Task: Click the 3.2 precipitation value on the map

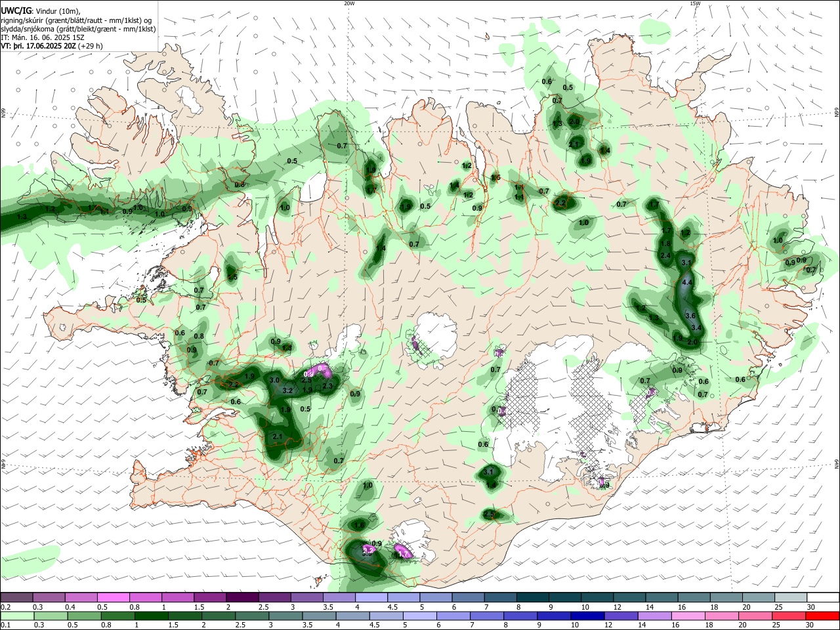Action: point(287,390)
